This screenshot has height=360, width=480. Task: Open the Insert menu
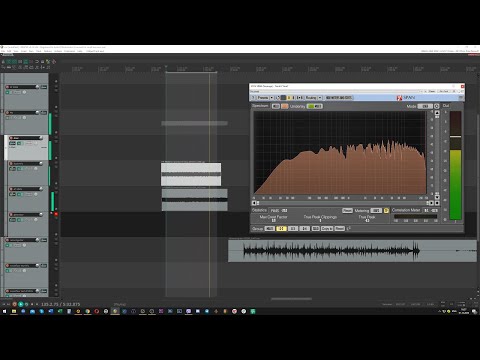(x=24, y=51)
